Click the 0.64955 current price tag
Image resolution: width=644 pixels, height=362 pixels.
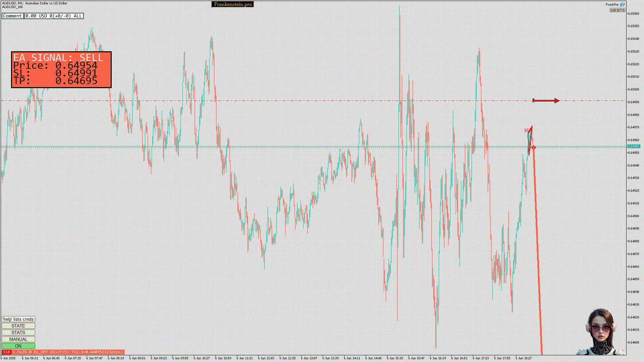633,146
